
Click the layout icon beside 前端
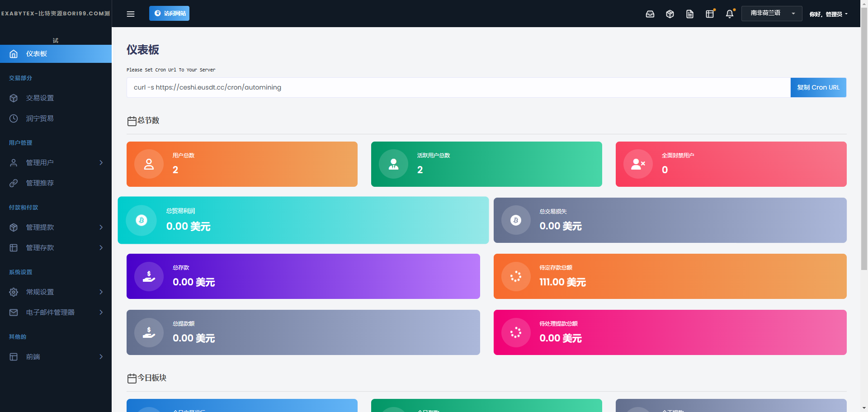point(14,357)
